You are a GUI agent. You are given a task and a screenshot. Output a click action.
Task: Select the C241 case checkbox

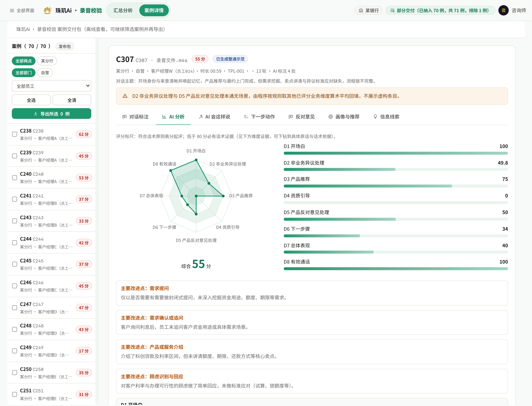15,199
